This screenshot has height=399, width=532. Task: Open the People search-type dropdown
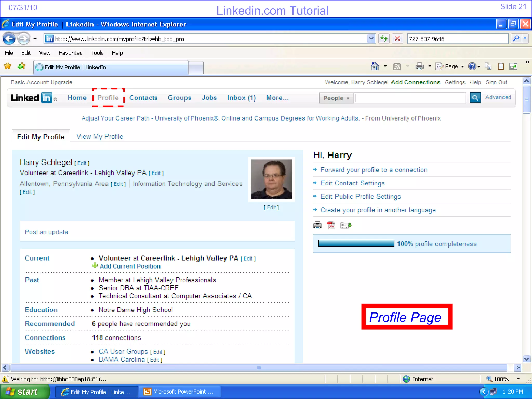click(x=336, y=98)
